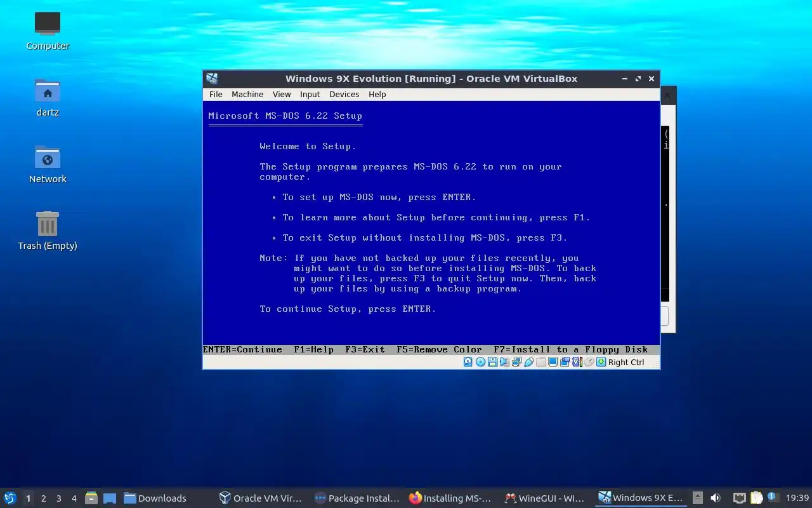Open the volume control tray icon

[x=716, y=498]
